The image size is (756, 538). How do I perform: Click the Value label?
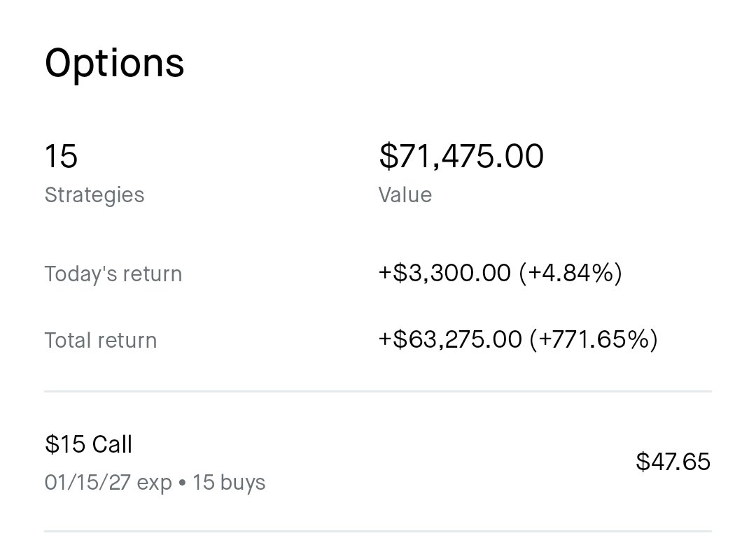tap(405, 195)
